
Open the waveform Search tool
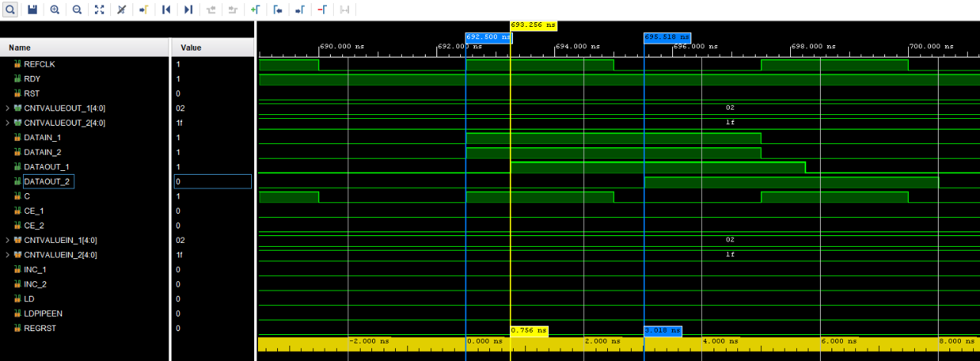(10, 10)
